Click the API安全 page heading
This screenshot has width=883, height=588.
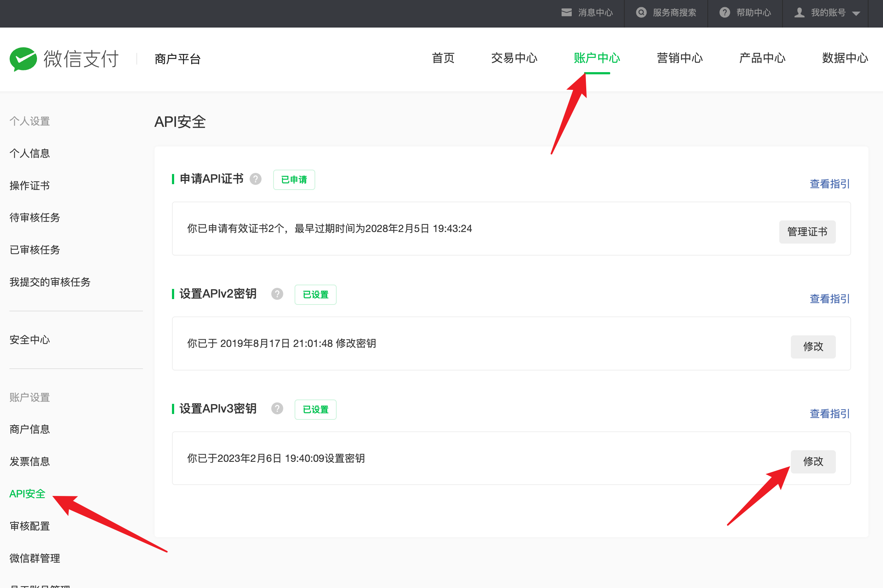180,122
